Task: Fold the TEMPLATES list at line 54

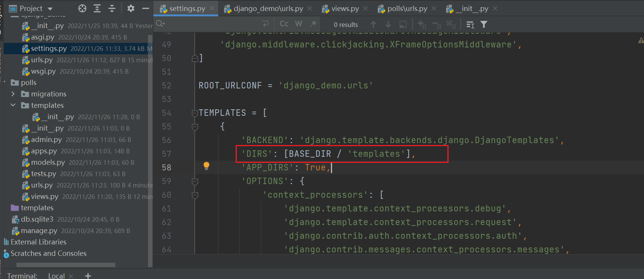Action: [195, 113]
